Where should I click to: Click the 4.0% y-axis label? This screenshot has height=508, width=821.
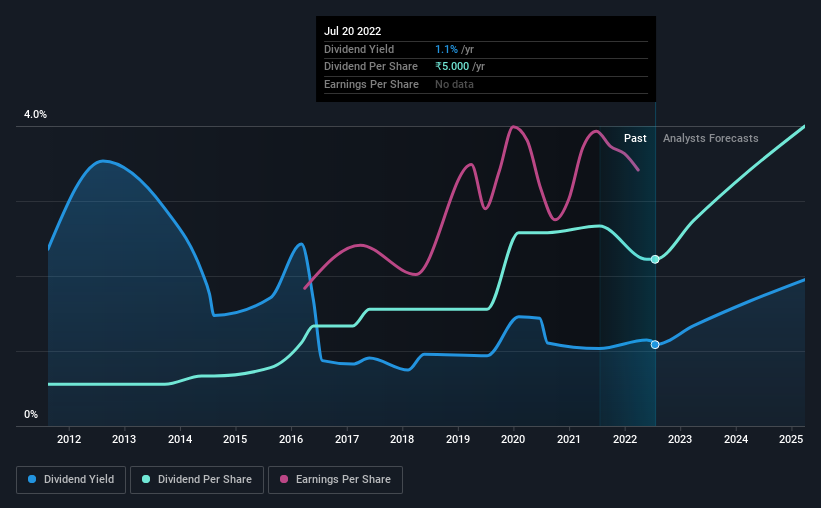tap(35, 114)
